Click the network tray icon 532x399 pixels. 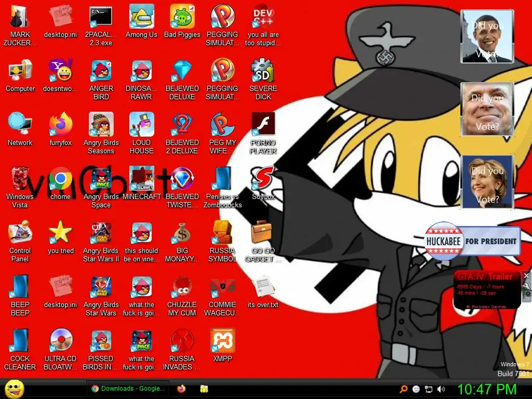[x=429, y=389]
